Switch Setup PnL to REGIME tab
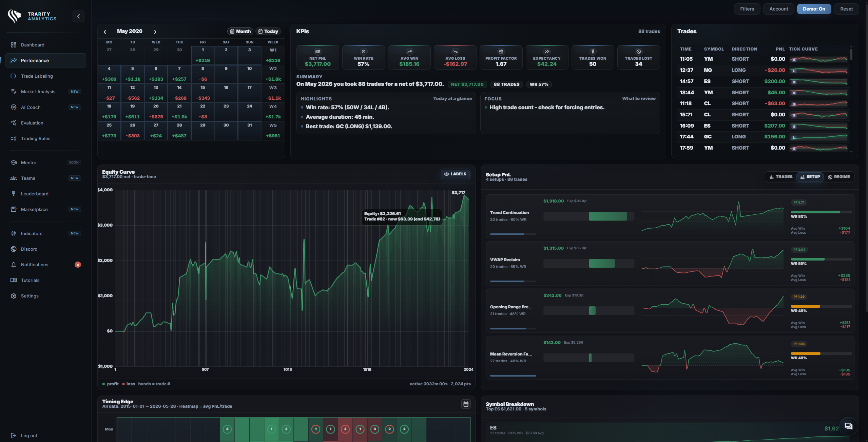868x442 pixels. (x=839, y=177)
